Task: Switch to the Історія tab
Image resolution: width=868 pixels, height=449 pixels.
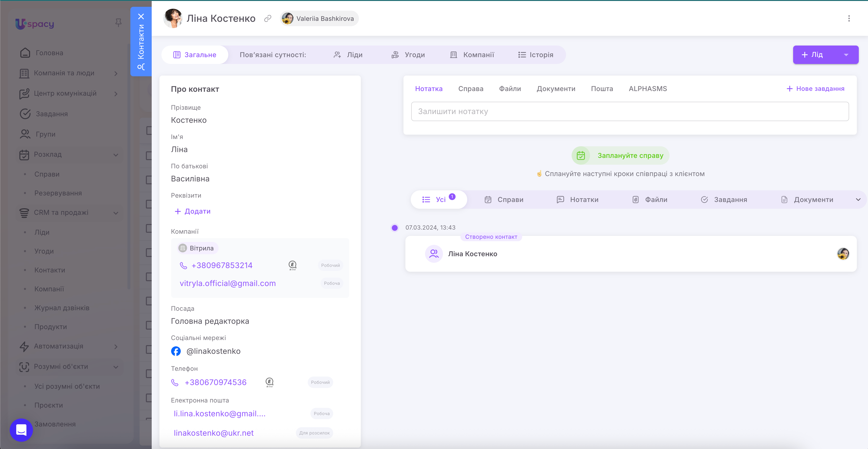Action: [x=536, y=55]
